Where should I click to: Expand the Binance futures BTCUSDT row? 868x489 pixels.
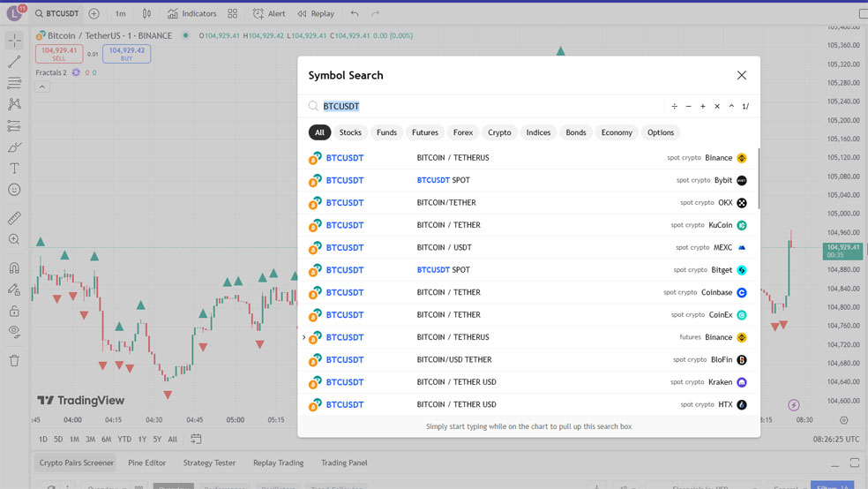[304, 337]
